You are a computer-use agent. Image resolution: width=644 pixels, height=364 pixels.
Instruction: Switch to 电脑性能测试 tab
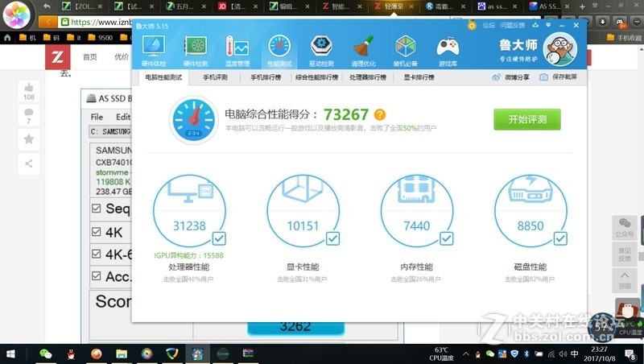163,77
